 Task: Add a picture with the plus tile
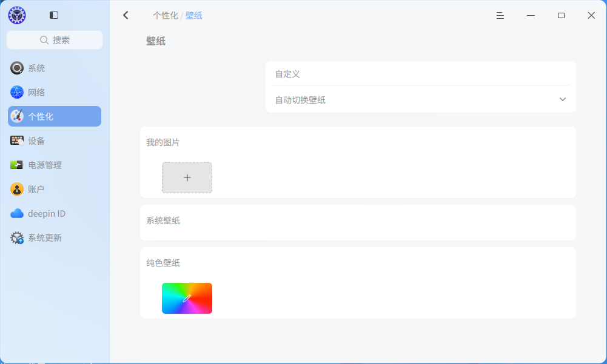pos(187,177)
